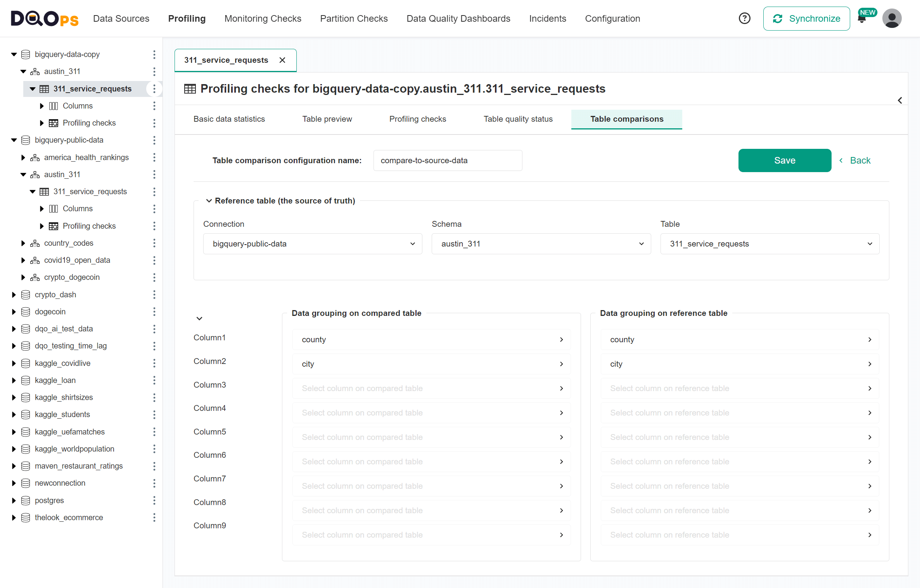Click database icon of kaggle_students

pyautogui.click(x=26, y=414)
